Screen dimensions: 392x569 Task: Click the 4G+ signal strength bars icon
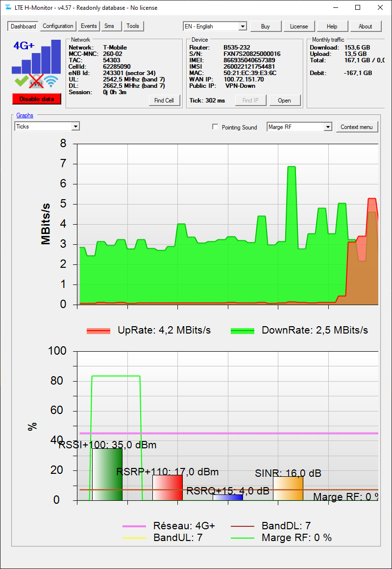click(x=36, y=56)
